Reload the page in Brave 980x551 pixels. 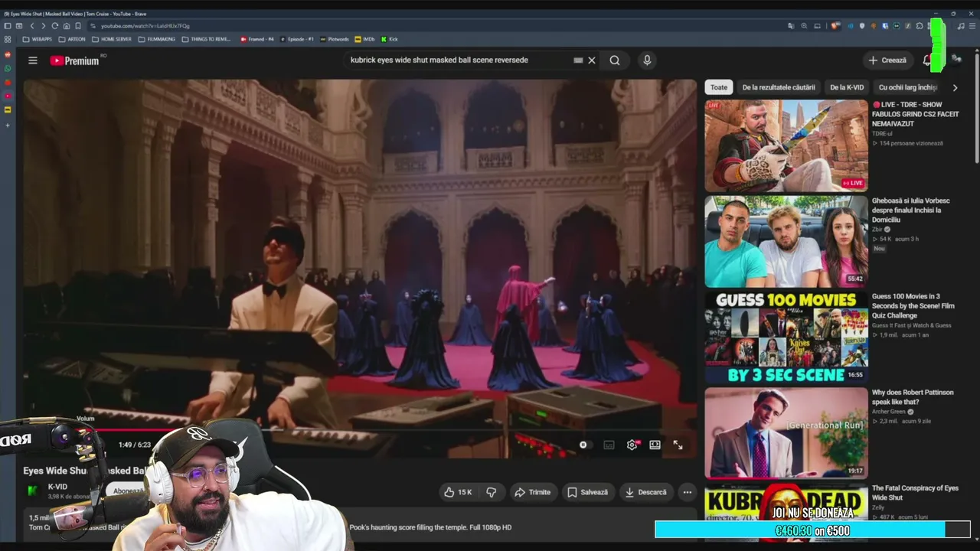54,26
